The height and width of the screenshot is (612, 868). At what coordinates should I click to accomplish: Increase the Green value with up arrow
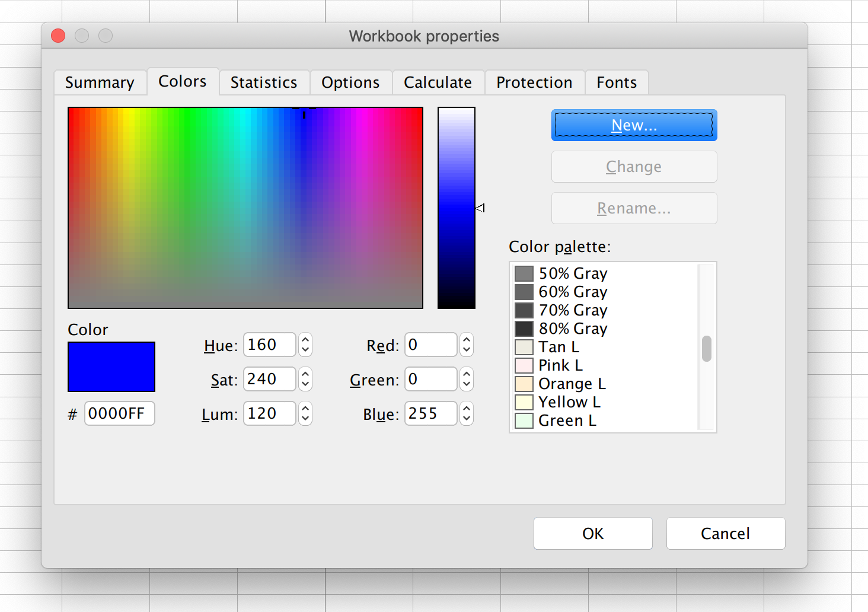(467, 374)
